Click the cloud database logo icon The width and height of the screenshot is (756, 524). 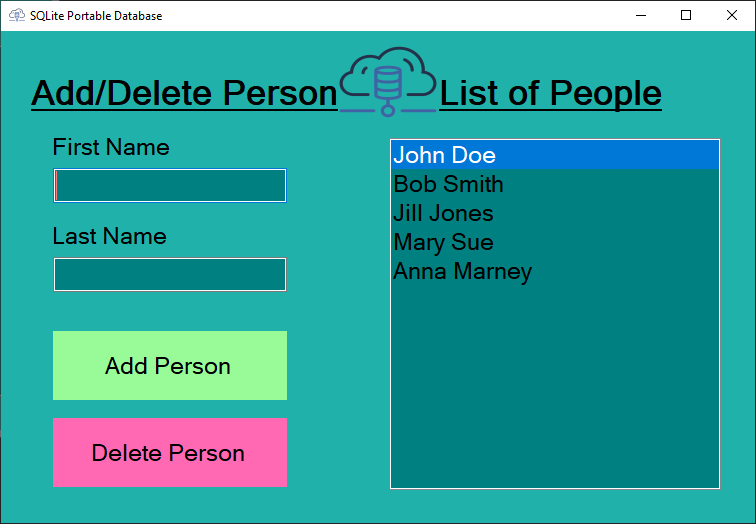pyautogui.click(x=388, y=81)
